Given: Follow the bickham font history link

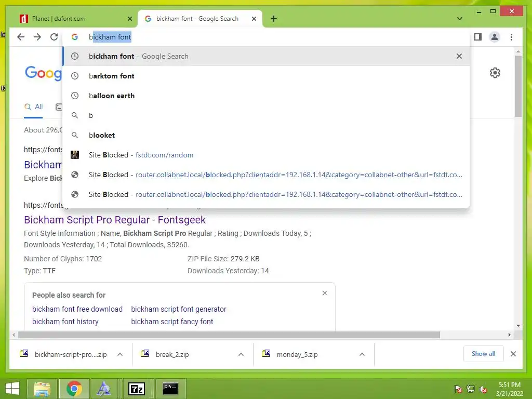Looking at the screenshot, I should [65, 322].
